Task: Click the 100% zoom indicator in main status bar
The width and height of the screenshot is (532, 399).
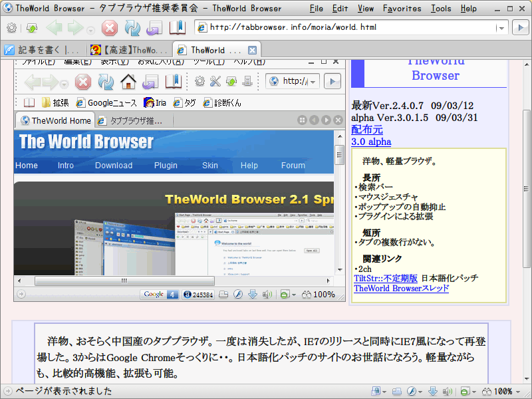Action: tap(497, 391)
